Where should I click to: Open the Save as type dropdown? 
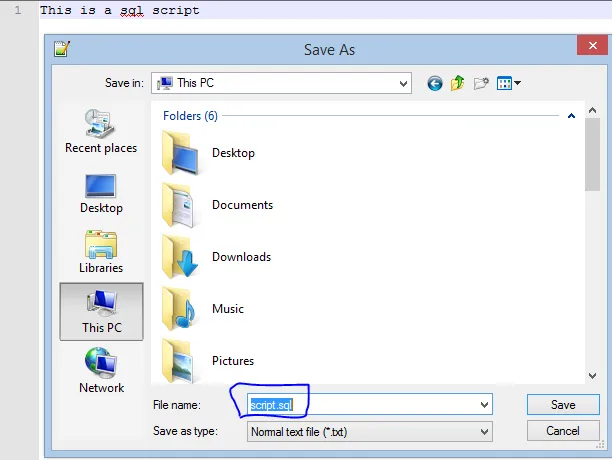pos(370,432)
